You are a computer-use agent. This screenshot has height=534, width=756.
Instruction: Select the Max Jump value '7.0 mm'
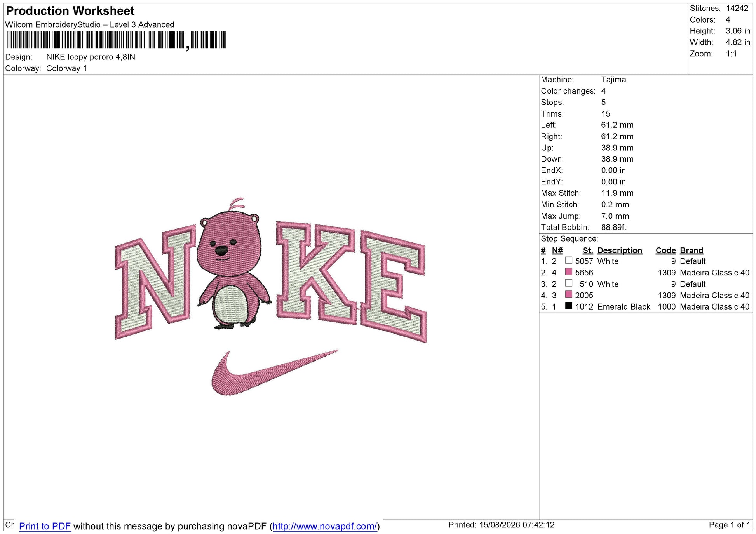[x=615, y=216]
